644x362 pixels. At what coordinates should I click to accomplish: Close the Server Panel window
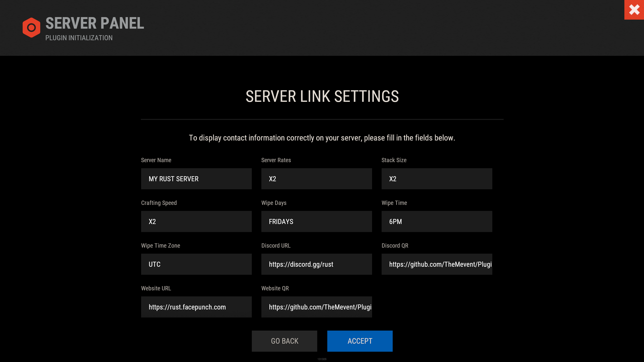pos(634,10)
